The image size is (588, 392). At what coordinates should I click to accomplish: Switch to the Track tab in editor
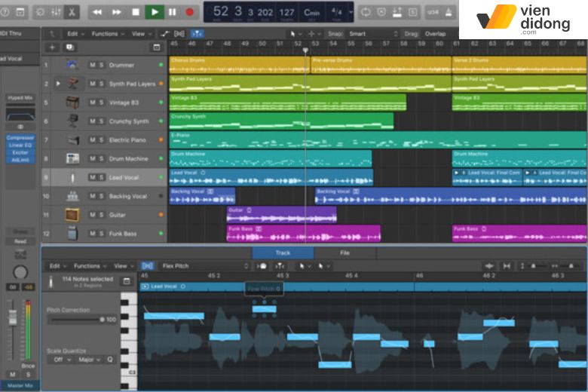[x=283, y=253]
